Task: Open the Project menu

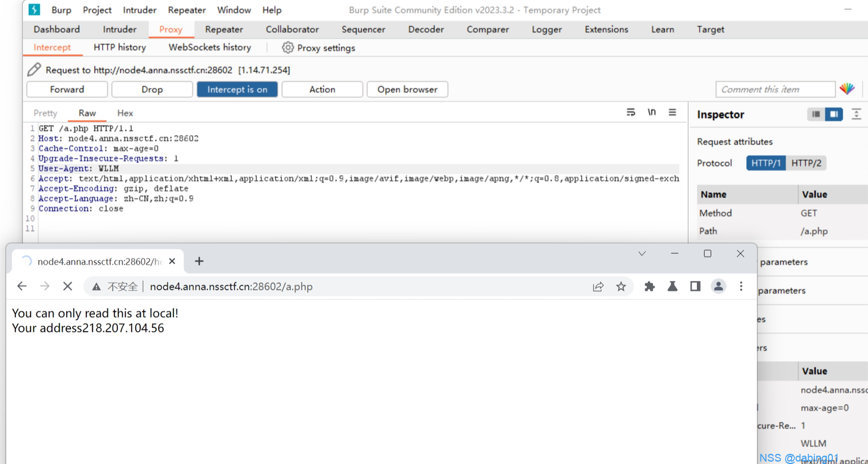Action: click(97, 10)
